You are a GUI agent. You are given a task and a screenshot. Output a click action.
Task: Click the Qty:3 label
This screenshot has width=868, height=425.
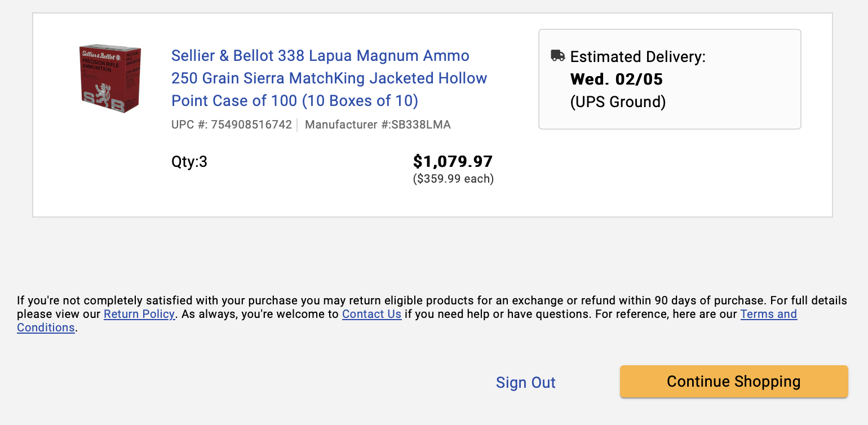coord(189,162)
